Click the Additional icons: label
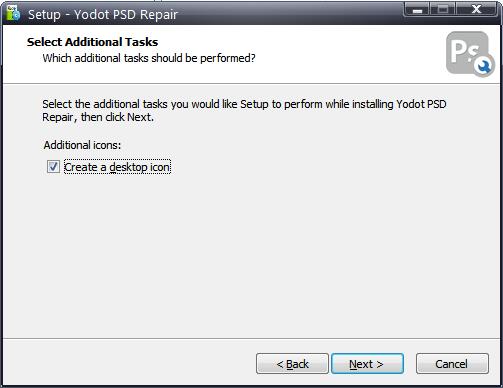This screenshot has width=503, height=388. [x=82, y=145]
